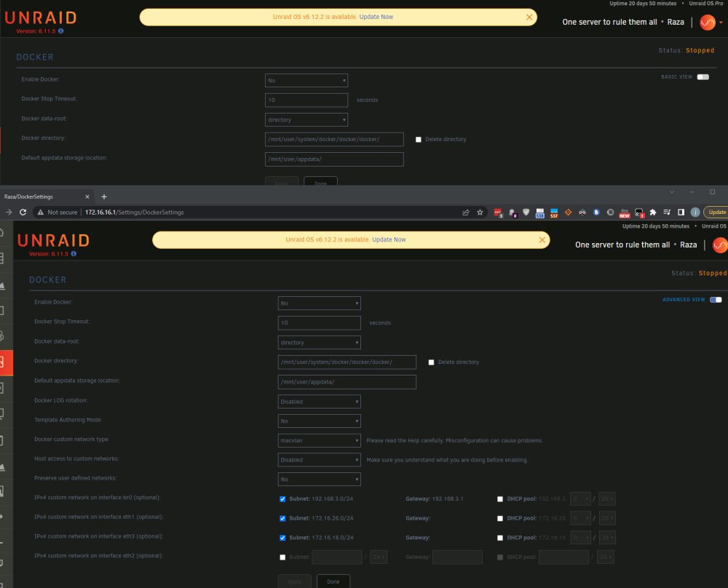Image resolution: width=728 pixels, height=588 pixels.
Task: Open Host access to custom networks dropdown
Action: pos(320,460)
